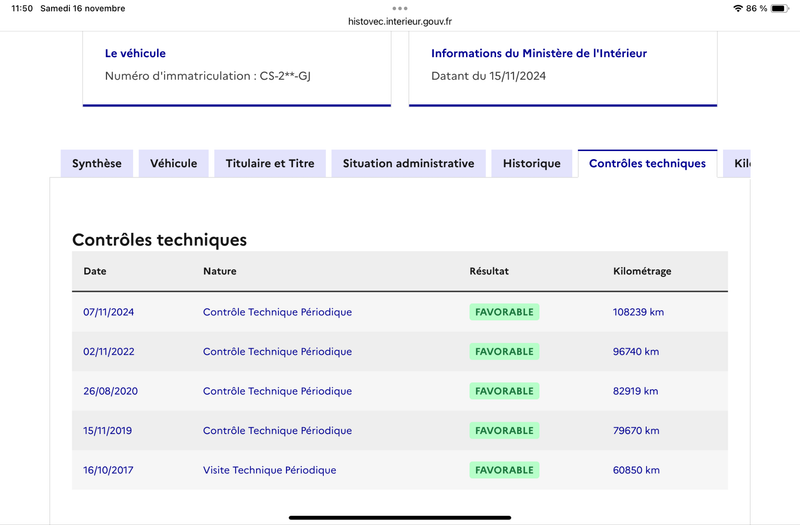Click the Nature column header
Viewport: 800px width, 525px height.
click(220, 271)
